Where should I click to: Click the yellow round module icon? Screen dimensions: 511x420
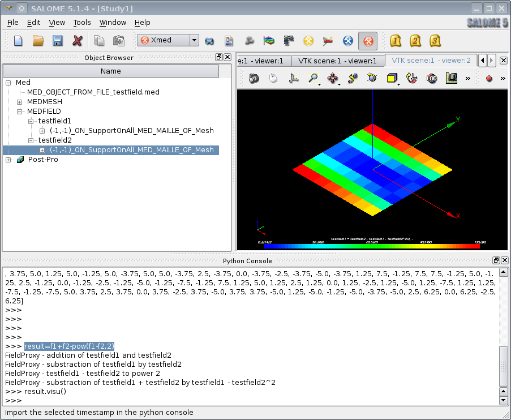coord(308,41)
